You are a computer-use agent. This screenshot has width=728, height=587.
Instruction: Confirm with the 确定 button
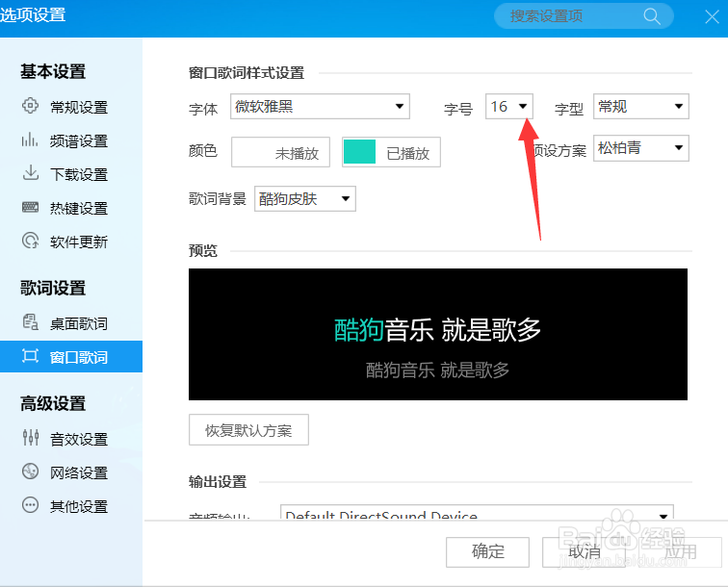487,551
